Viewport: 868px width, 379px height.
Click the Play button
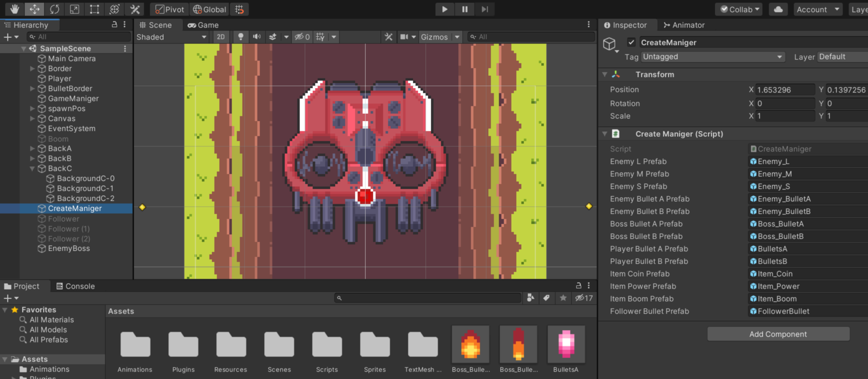[x=444, y=9]
